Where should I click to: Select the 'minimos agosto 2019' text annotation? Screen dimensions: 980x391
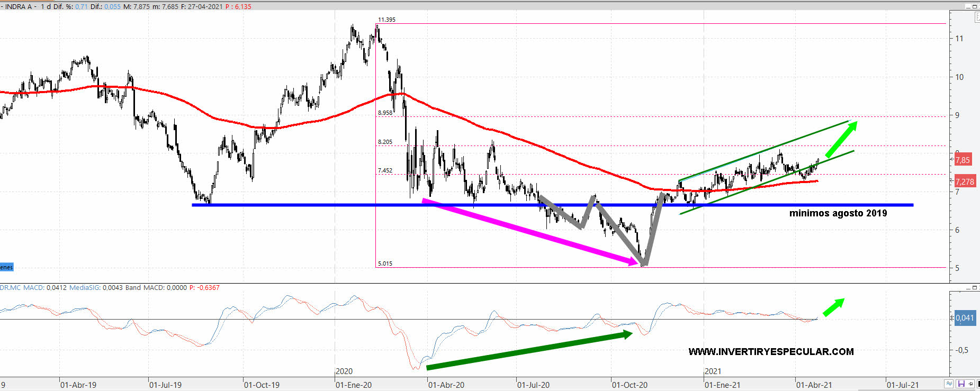click(x=838, y=213)
